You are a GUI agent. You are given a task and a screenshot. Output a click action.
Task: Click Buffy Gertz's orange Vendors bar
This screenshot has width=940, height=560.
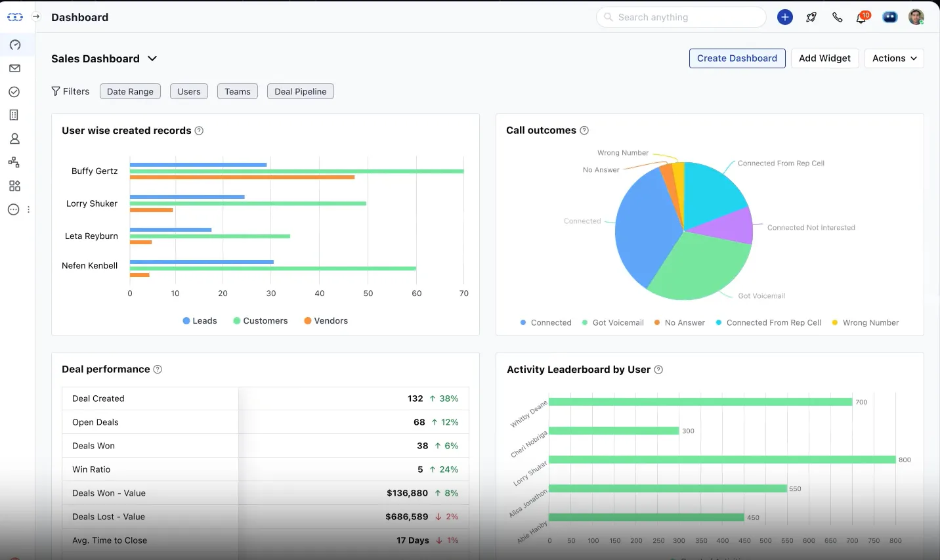[x=242, y=177]
